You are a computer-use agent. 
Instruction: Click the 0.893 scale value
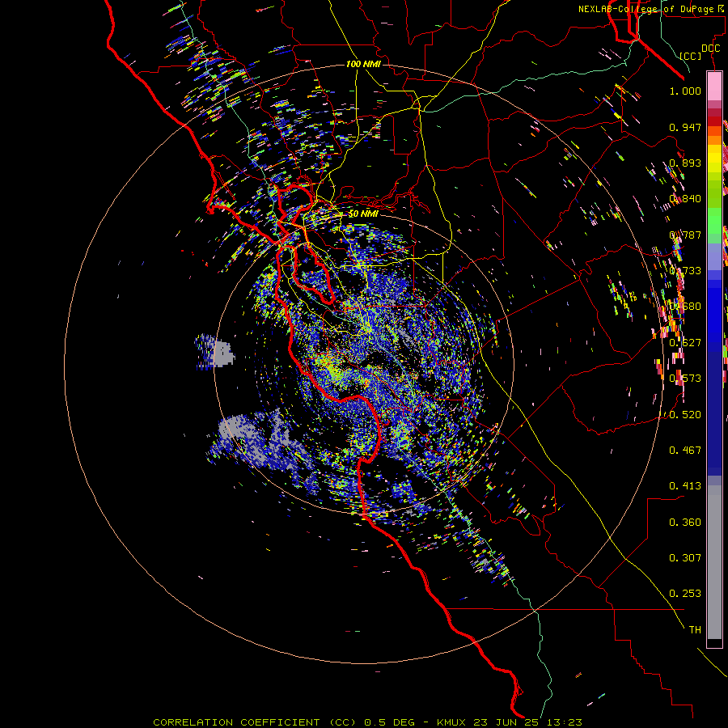pos(685,163)
